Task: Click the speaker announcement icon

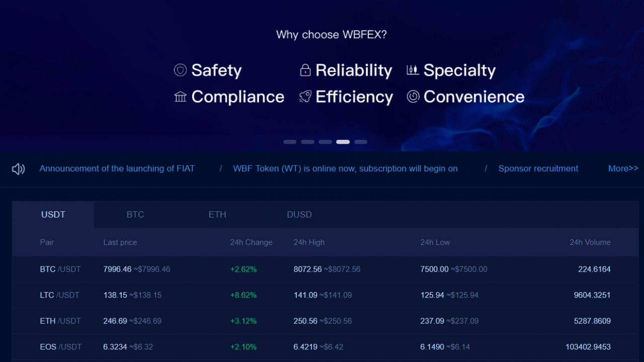Action: 19,169
